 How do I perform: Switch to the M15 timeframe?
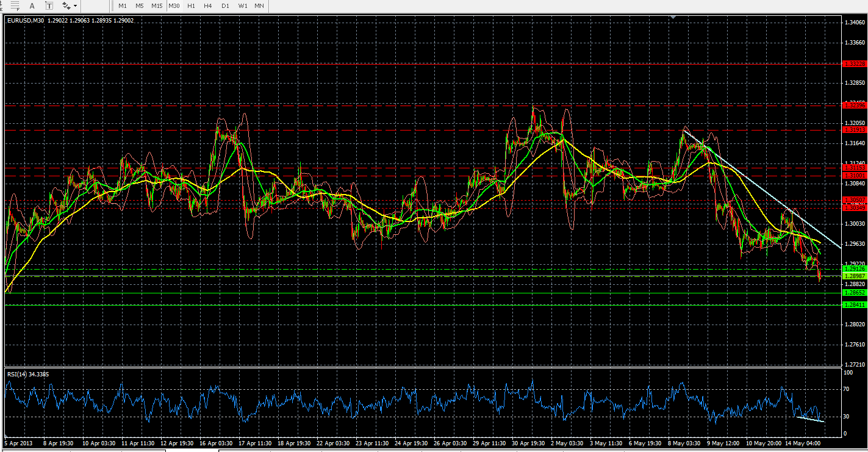pyautogui.click(x=157, y=5)
